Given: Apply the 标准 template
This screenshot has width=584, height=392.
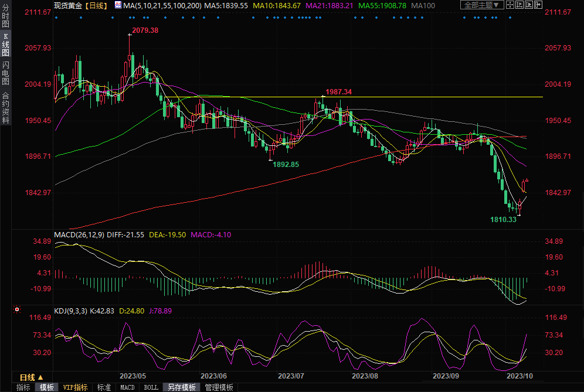Looking at the screenshot, I should tap(104, 387).
